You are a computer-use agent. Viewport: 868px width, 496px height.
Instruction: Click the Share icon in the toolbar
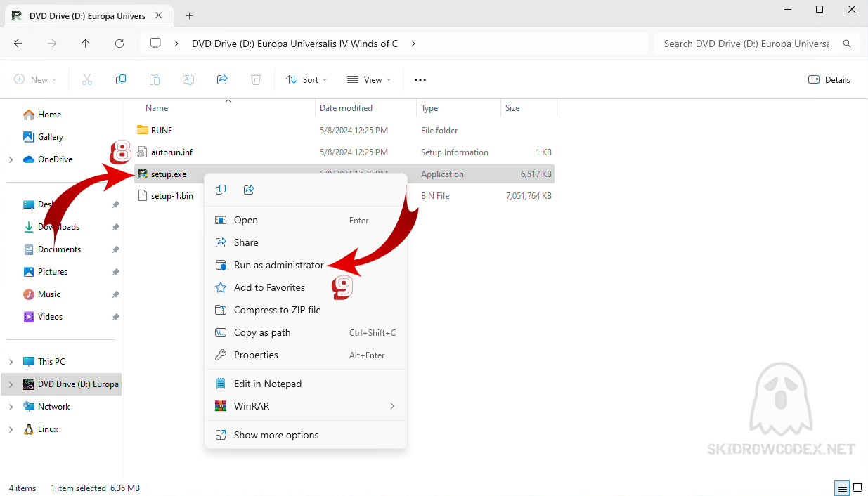point(222,79)
